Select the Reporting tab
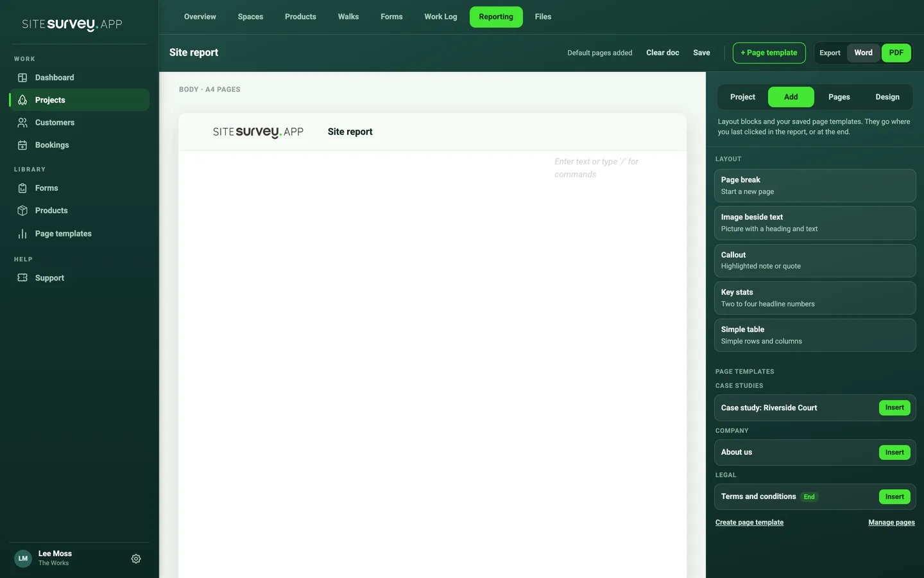 pyautogui.click(x=496, y=17)
